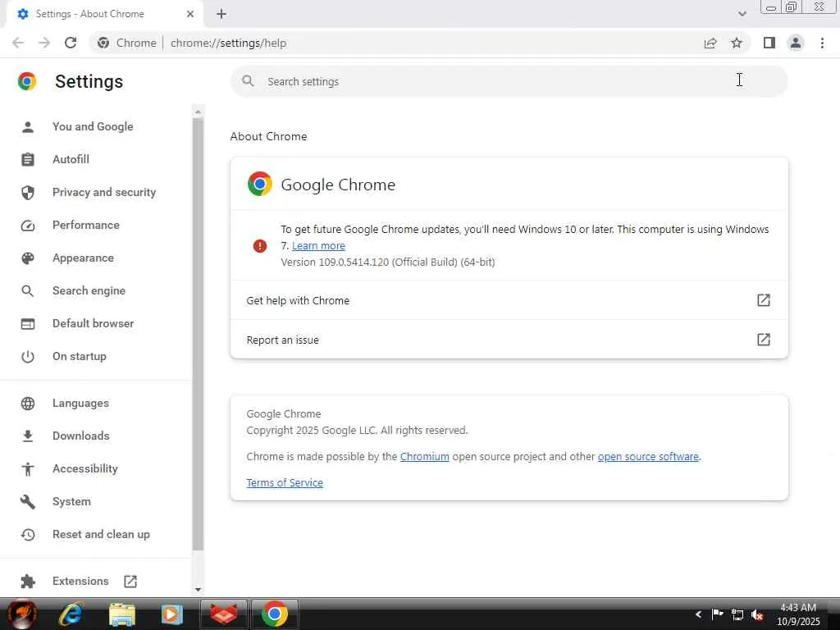Open the media player taskbar icon
Image resolution: width=840 pixels, height=630 pixels.
172,614
